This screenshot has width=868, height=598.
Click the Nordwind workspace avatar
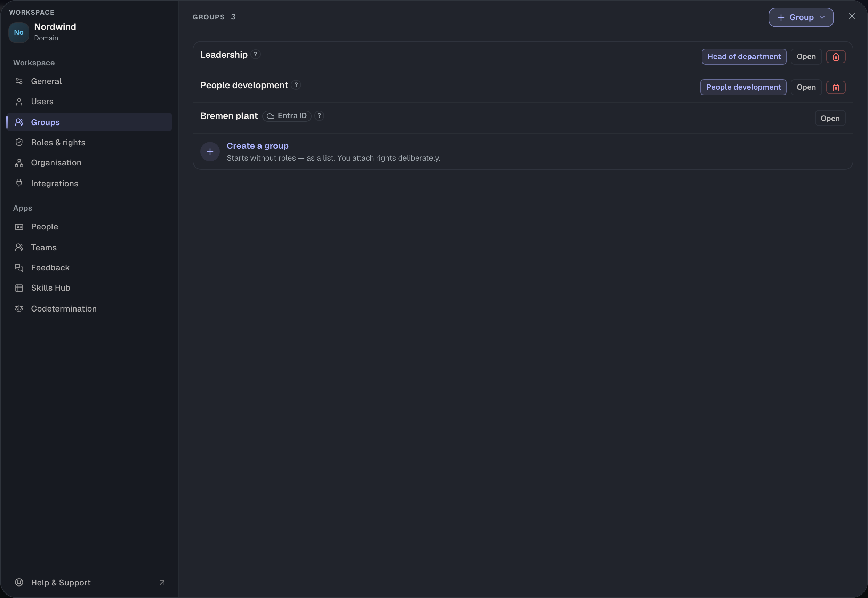(19, 32)
